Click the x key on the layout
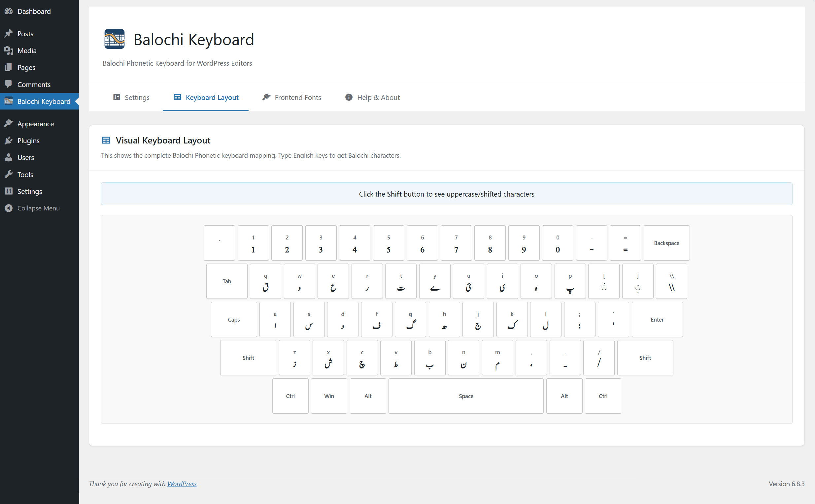The width and height of the screenshot is (815, 504). coord(328,358)
